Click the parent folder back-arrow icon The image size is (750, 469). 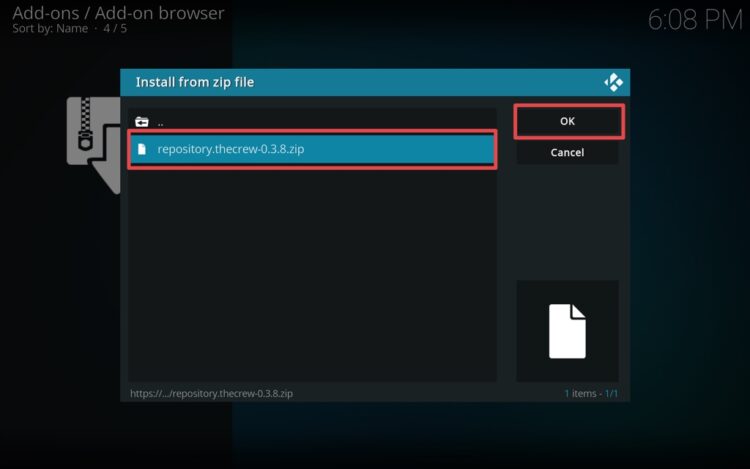click(x=142, y=122)
